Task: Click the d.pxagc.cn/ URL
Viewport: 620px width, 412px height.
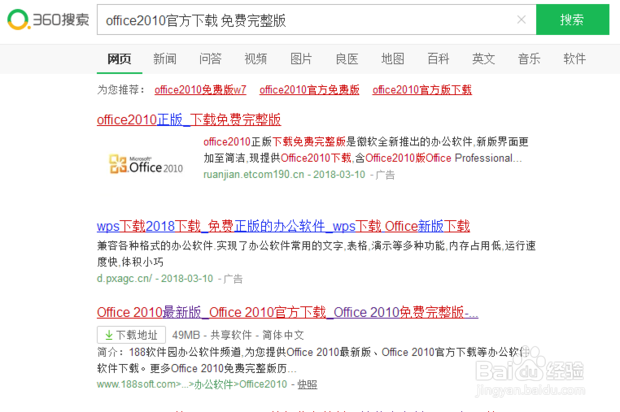Action: coord(124,278)
